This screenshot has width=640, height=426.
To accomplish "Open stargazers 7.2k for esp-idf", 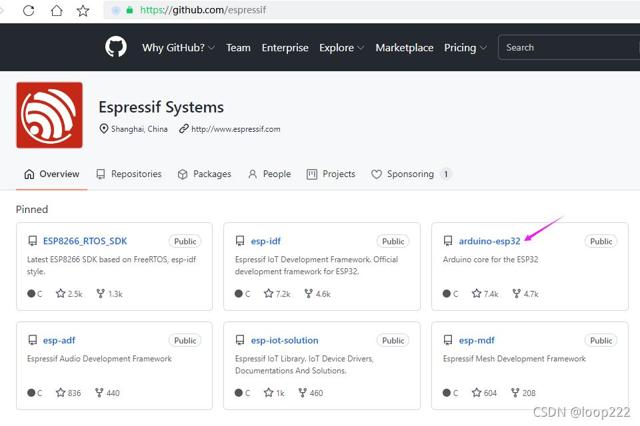I will (x=277, y=294).
